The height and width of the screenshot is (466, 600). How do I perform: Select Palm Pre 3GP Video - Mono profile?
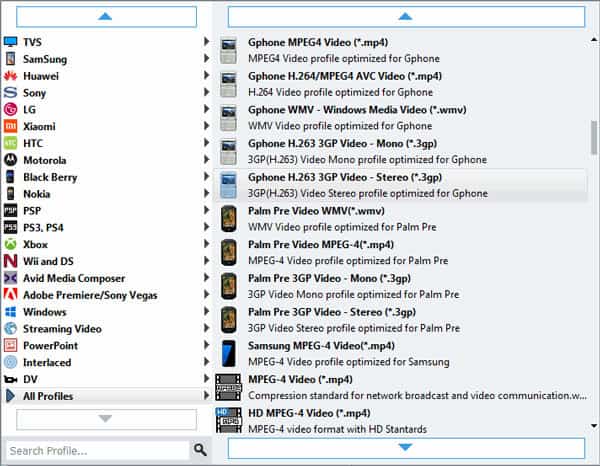pos(400,286)
